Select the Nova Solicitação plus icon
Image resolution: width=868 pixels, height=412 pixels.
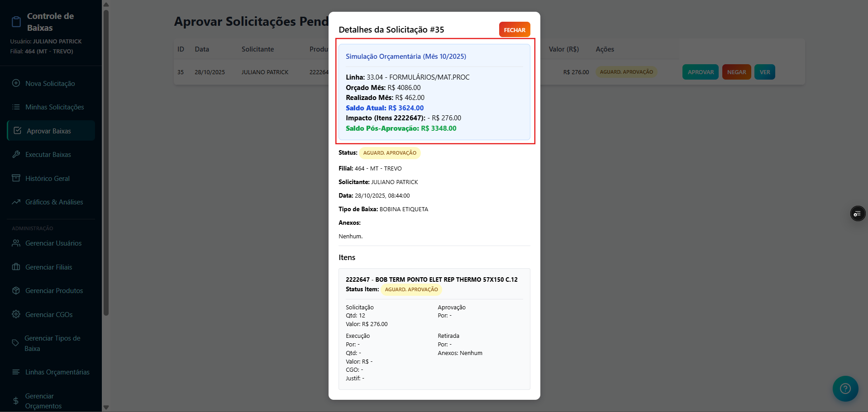pyautogui.click(x=16, y=84)
